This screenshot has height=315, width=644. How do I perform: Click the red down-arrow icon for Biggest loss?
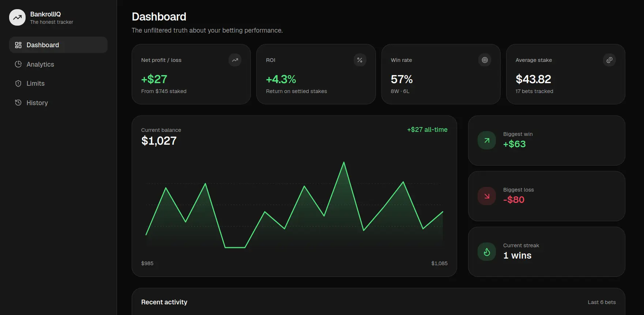487,196
